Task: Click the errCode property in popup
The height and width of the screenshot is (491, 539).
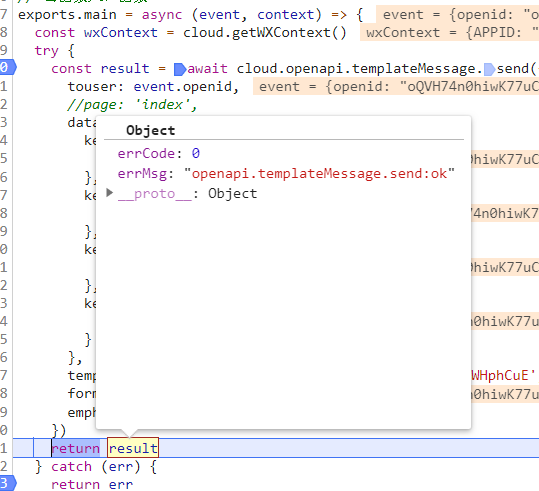Action: tap(158, 153)
